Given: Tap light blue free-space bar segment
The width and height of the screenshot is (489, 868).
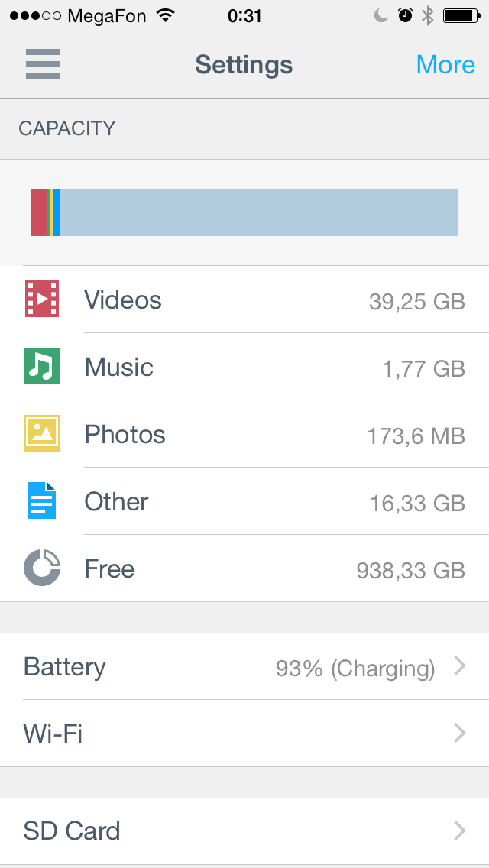Looking at the screenshot, I should pos(260,212).
